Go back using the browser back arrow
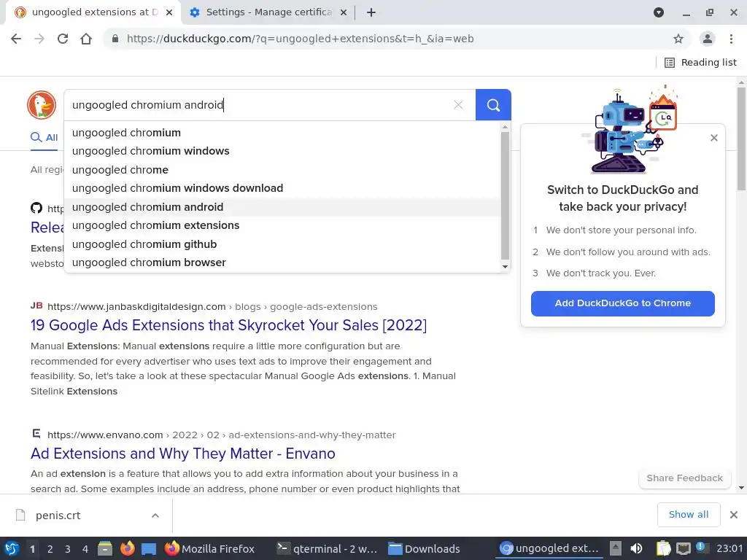The image size is (747, 560). pos(16,39)
